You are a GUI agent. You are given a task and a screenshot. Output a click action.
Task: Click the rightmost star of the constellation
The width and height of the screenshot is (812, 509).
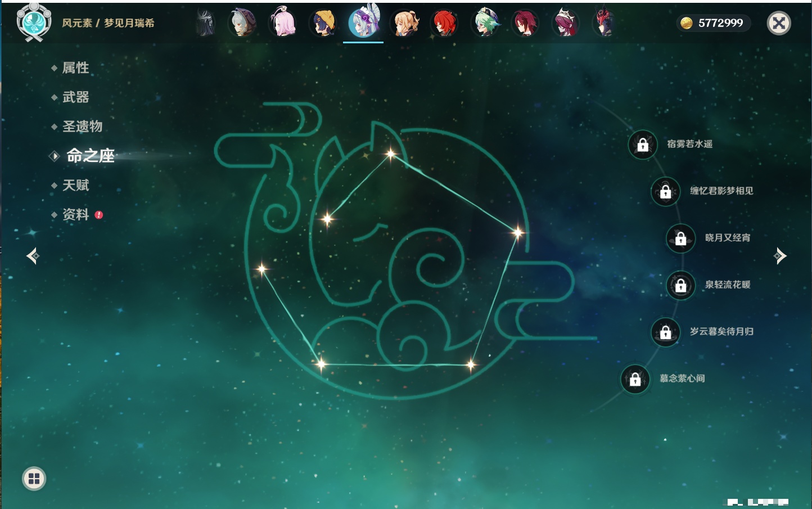pyautogui.click(x=518, y=232)
